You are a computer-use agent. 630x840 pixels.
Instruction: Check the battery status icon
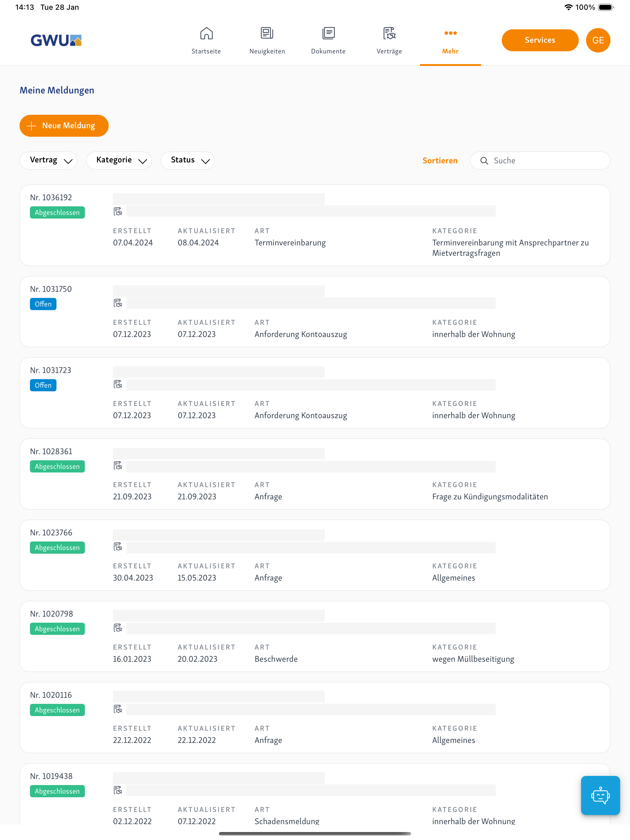point(606,7)
